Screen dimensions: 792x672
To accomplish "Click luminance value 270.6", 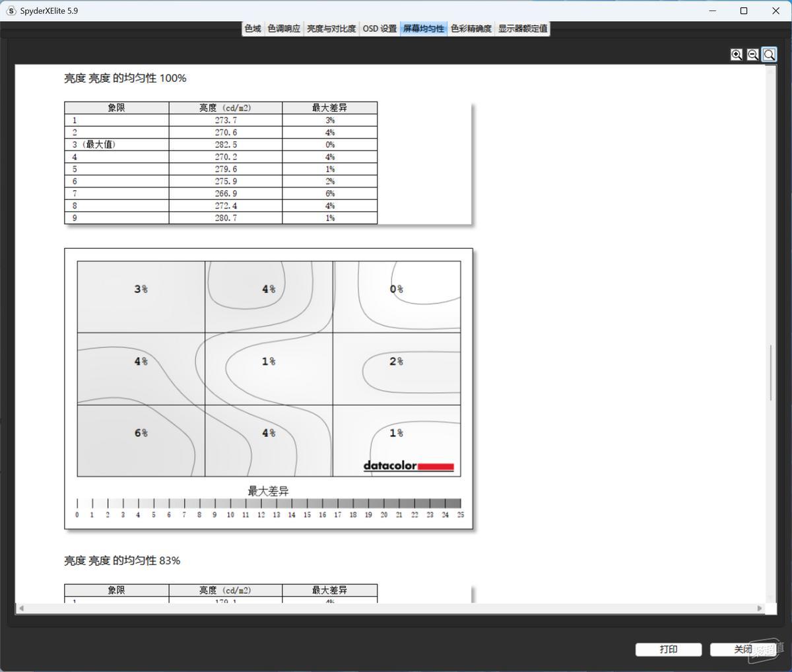I will (226, 132).
